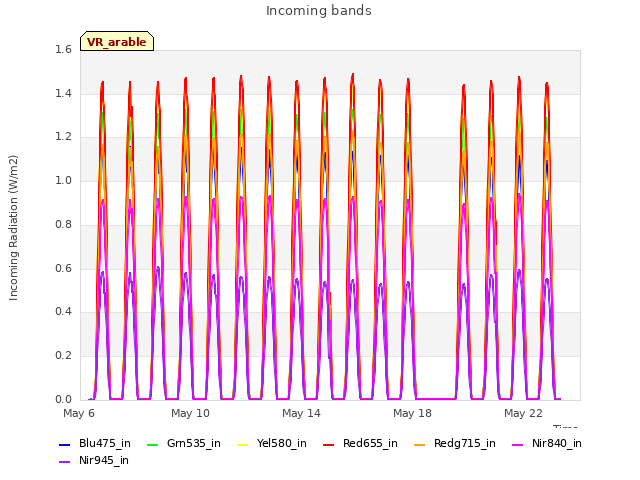Click the purple Nir945_in legend swatch
The image size is (640, 480).
coord(65,461)
